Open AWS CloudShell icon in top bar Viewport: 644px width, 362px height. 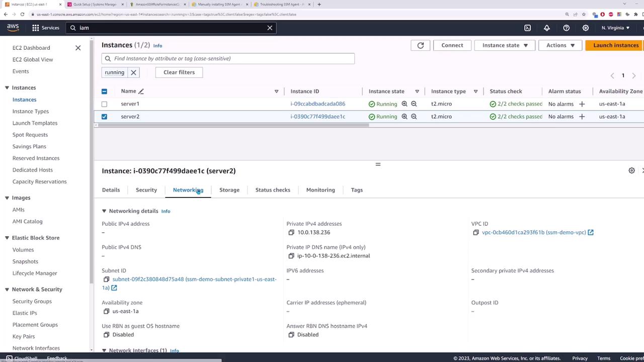tap(527, 28)
